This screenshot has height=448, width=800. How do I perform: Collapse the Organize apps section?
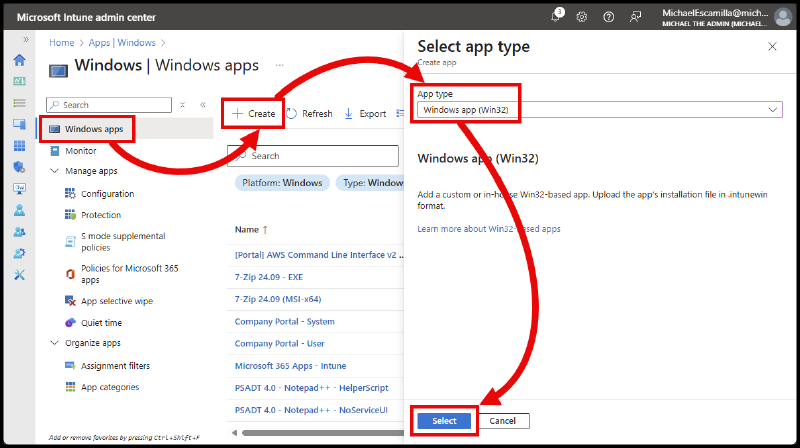pyautogui.click(x=54, y=343)
